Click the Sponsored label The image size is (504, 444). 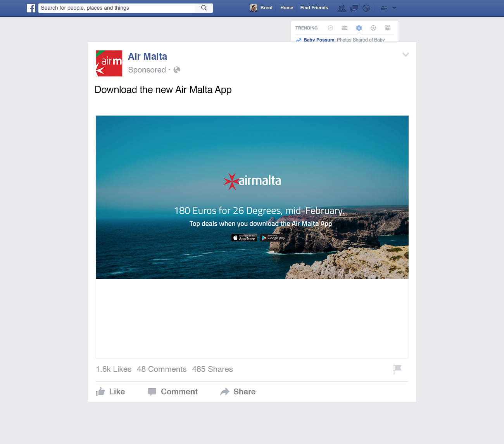click(147, 70)
